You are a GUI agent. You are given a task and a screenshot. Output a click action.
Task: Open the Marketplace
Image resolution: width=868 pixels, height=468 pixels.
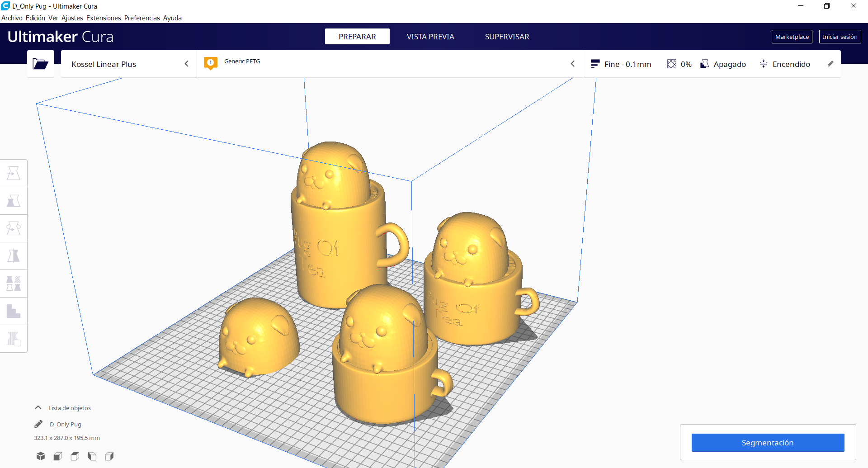tap(792, 37)
